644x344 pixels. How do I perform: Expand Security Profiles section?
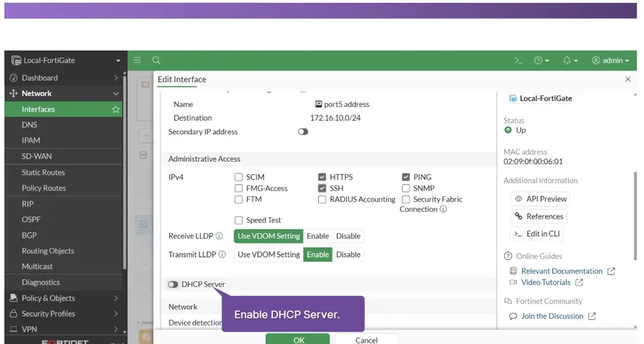pyautogui.click(x=64, y=314)
